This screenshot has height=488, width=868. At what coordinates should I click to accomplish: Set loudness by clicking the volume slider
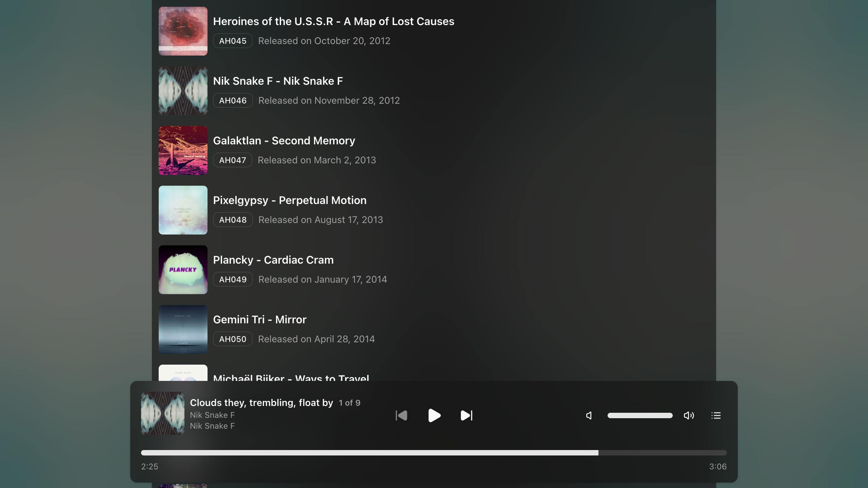[639, 415]
